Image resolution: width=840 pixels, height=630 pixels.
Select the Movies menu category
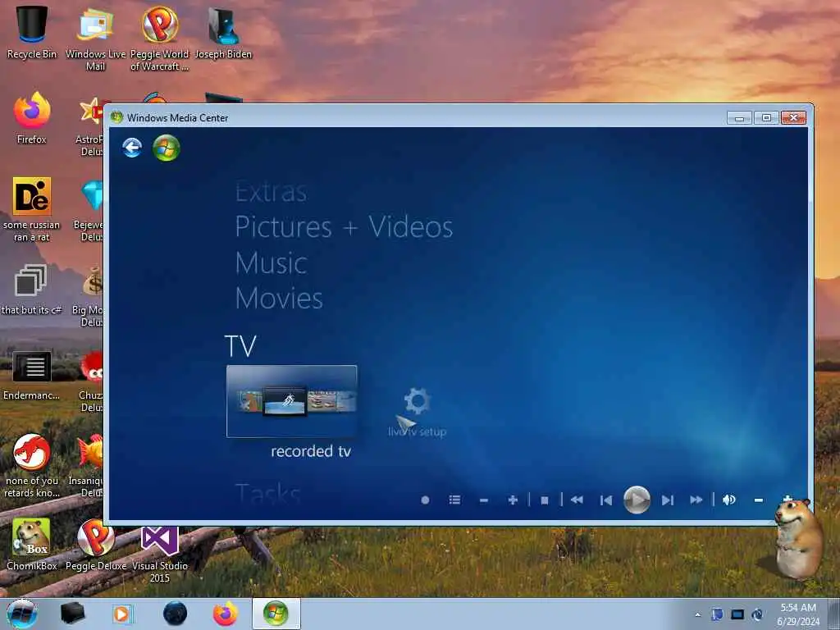click(279, 299)
